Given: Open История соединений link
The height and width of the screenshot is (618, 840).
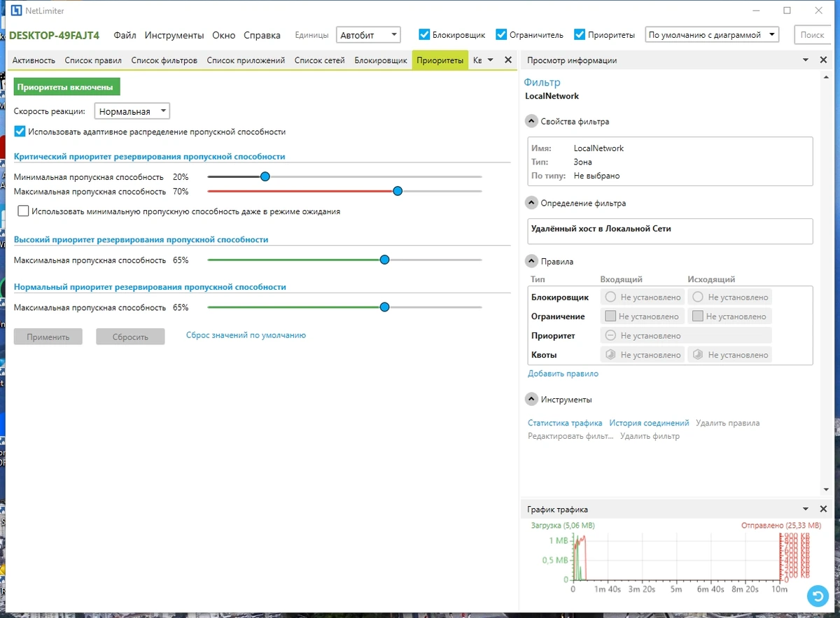Looking at the screenshot, I should pos(649,423).
